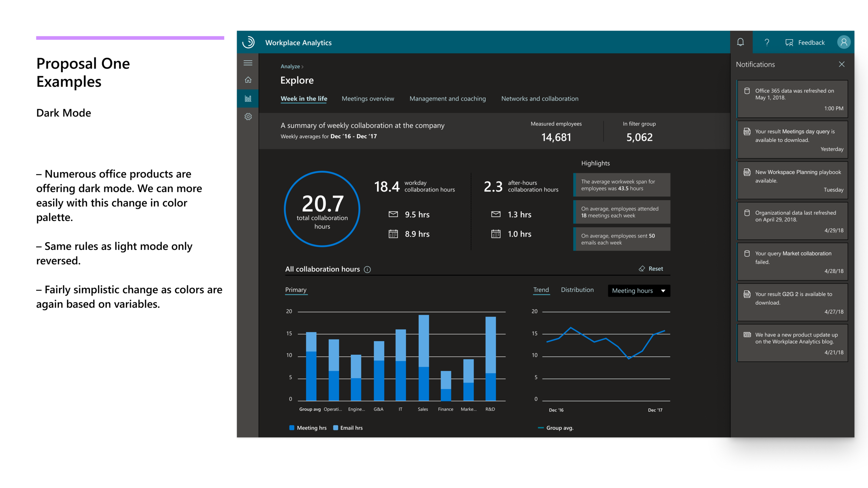Click the Home icon in sidebar
The height and width of the screenshot is (488, 868).
[248, 80]
